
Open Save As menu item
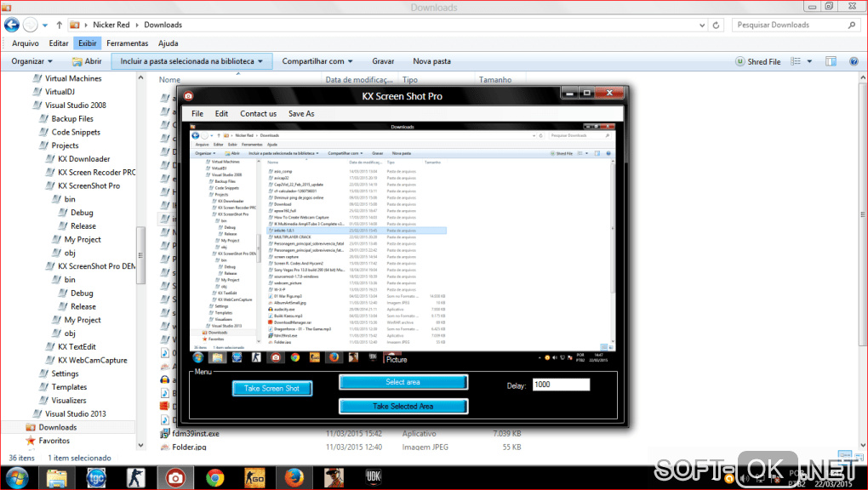tap(301, 113)
